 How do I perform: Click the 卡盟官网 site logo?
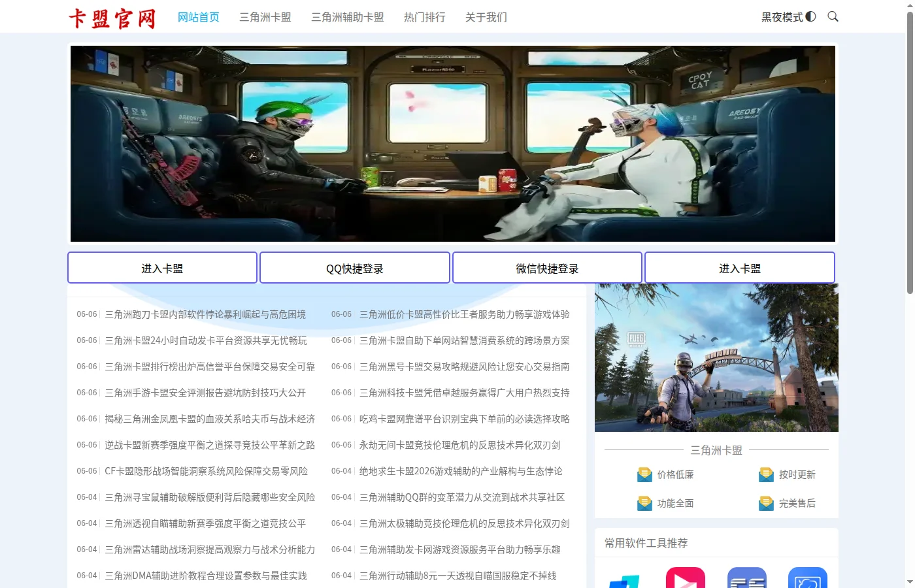tap(112, 18)
